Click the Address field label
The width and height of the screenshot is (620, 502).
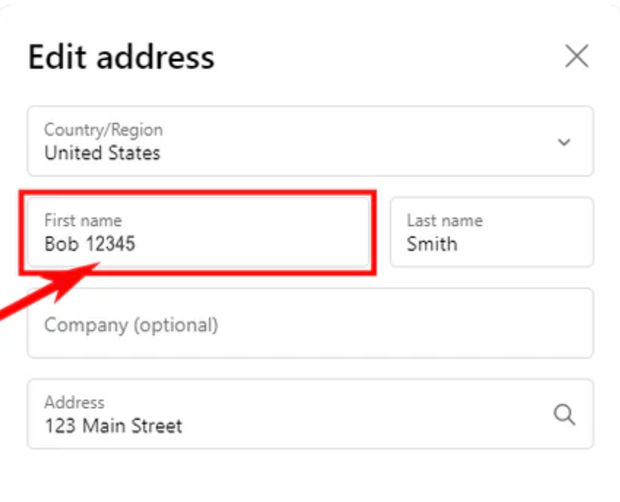click(x=73, y=402)
